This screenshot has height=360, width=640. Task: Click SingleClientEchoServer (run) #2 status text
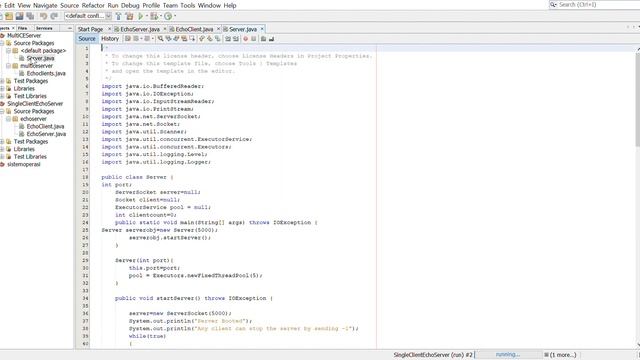[x=433, y=355]
